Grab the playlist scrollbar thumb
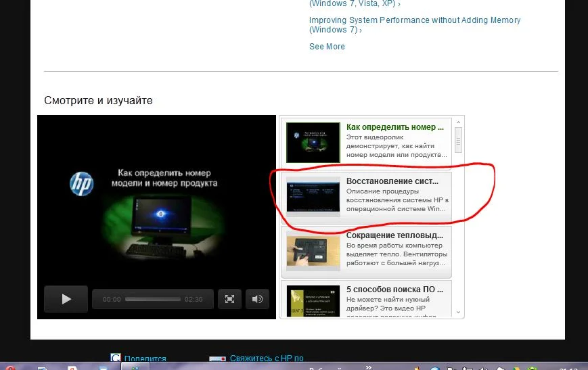The width and height of the screenshot is (588, 370). click(x=458, y=140)
